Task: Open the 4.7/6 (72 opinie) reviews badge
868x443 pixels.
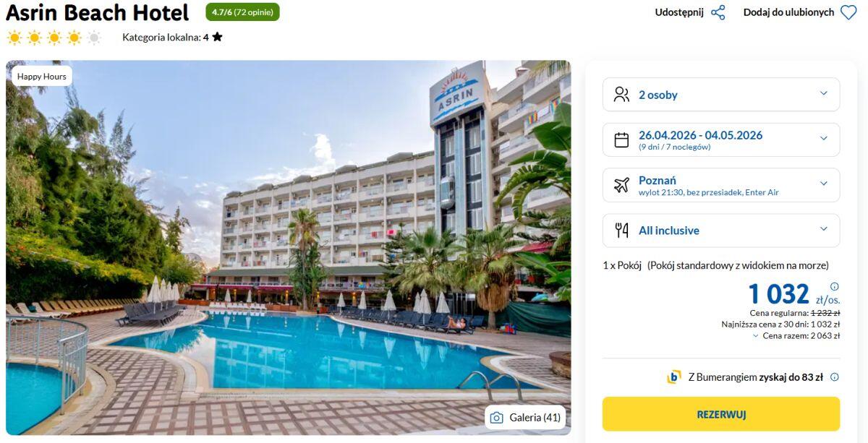Action: [242, 12]
